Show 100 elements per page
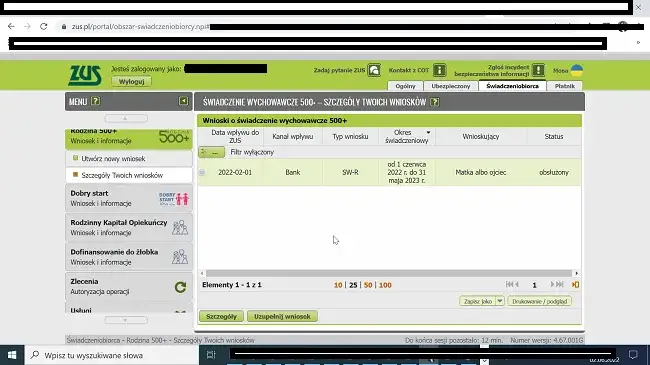This screenshot has width=650, height=365. click(385, 285)
